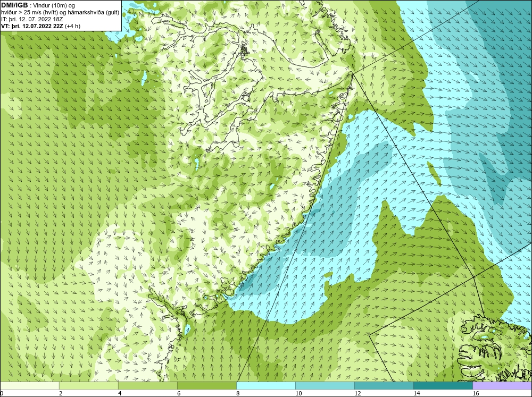Image resolution: width=532 pixels, height=397 pixels.
Task: Click the legend label 16
Action: [x=476, y=393]
